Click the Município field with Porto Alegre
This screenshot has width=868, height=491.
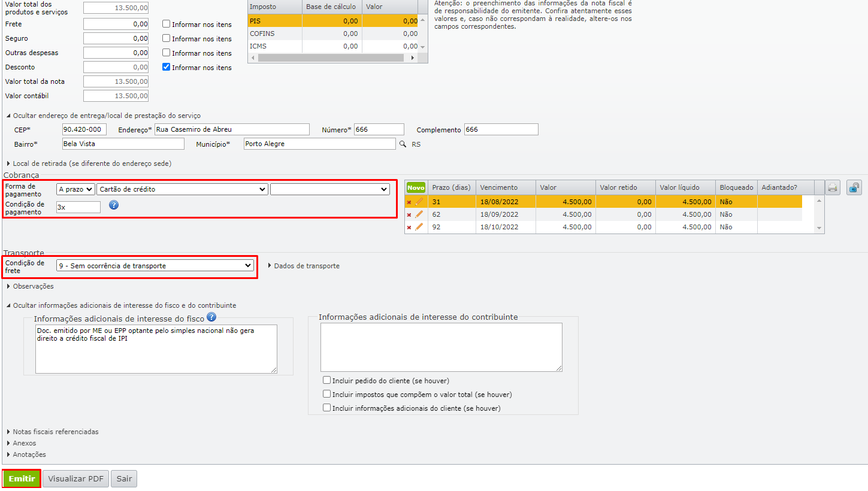[320, 144]
